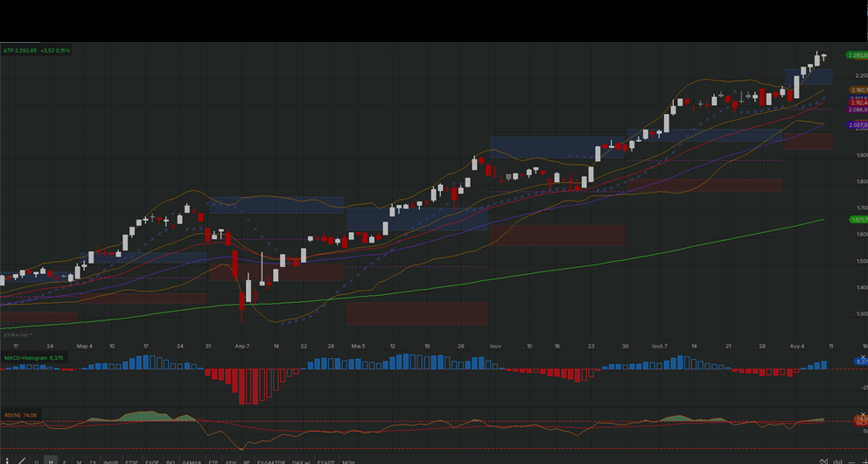Close the RSI(14) indicator panel
Screen dimensions: 868x464
[x=864, y=413]
